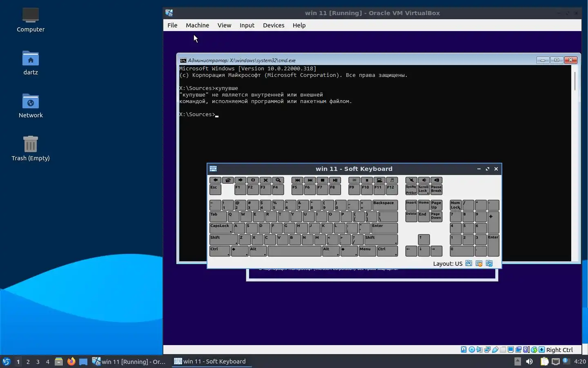The image size is (588, 368).
Task: Open the Machine menu in VirtualBox
Action: (197, 25)
